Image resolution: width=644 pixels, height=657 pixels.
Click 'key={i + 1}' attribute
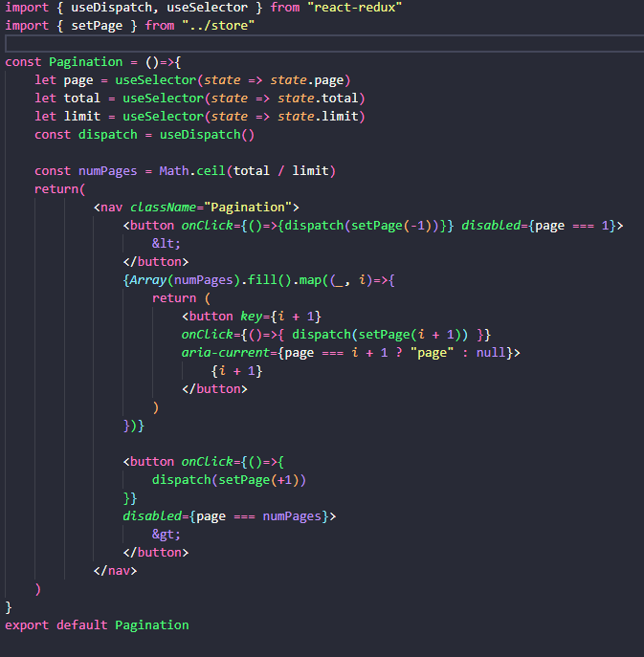click(280, 317)
